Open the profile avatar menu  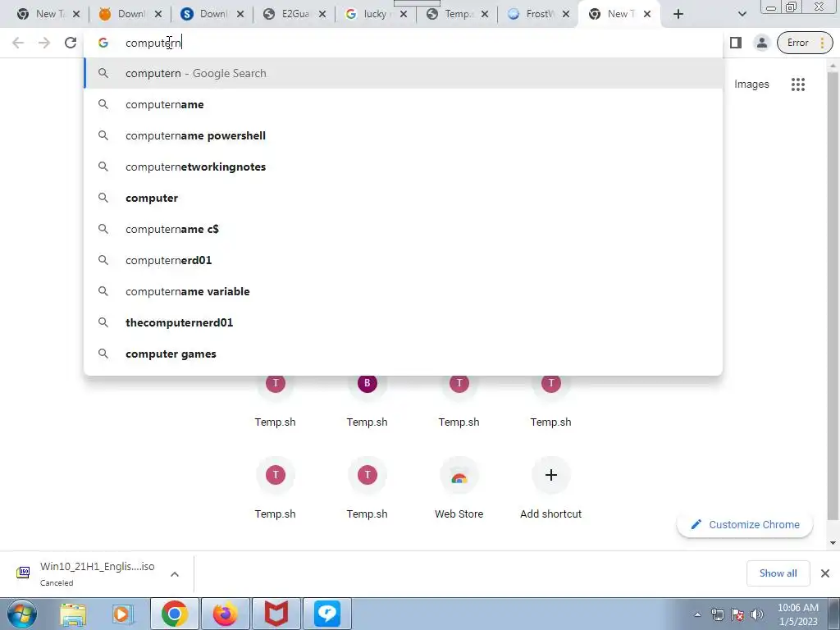click(761, 43)
